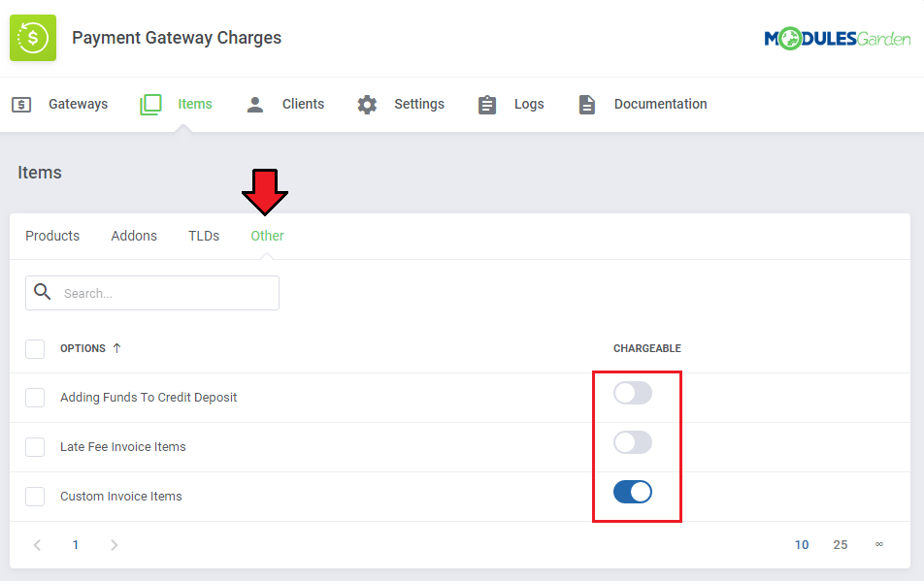Click the OPTIONS column header
The image size is (924, 581).
82,348
